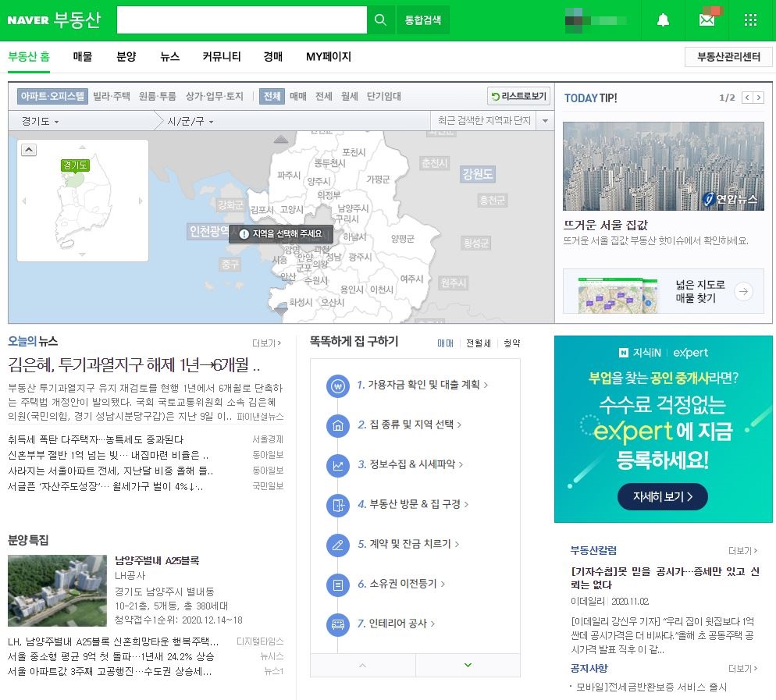
Task: Open the 뜨거운 서울 집값 news photo
Action: 663,166
